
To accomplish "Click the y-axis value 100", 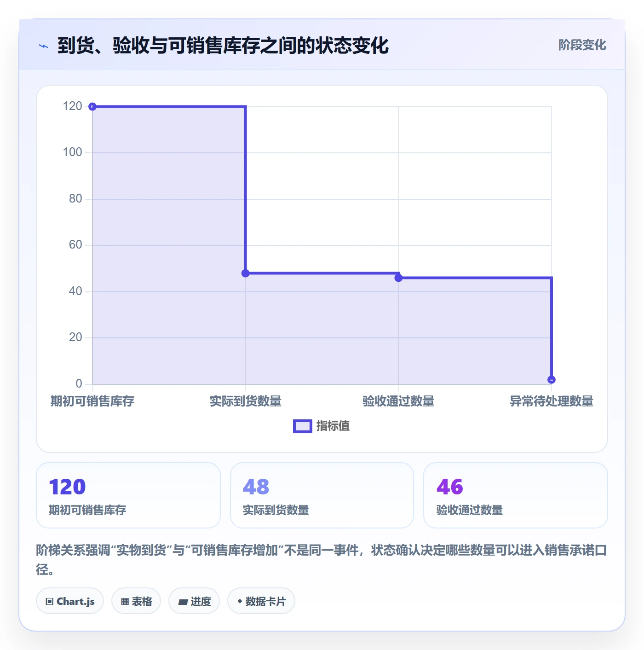I will [x=72, y=152].
